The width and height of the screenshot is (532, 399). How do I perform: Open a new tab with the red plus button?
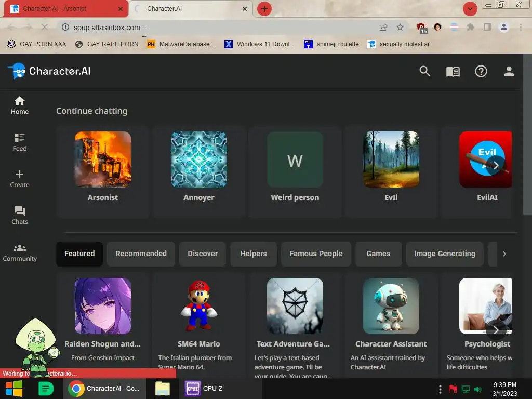click(264, 9)
